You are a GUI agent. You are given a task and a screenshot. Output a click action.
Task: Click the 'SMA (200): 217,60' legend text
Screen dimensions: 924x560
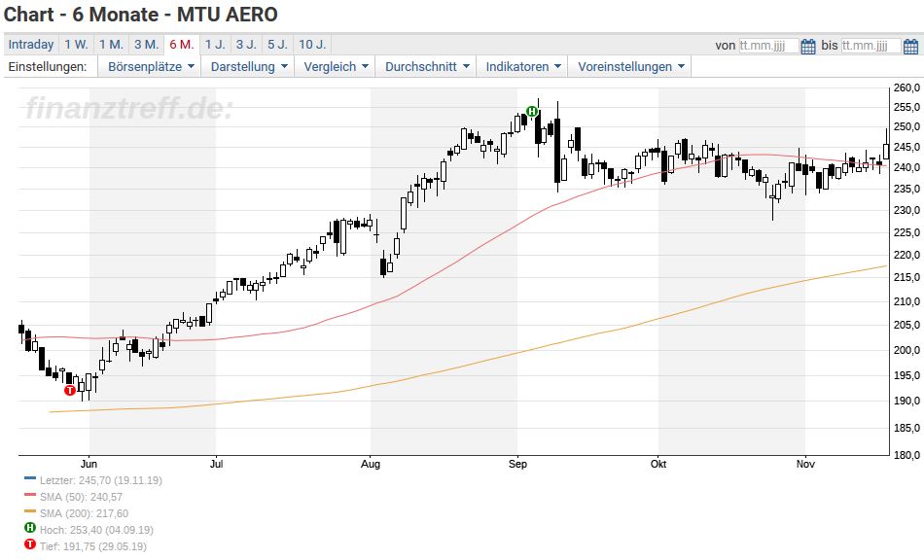click(85, 513)
